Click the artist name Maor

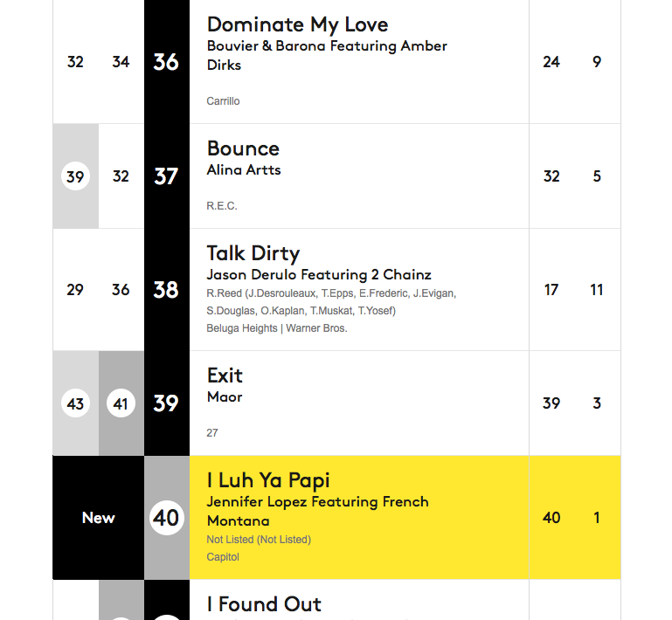[225, 397]
